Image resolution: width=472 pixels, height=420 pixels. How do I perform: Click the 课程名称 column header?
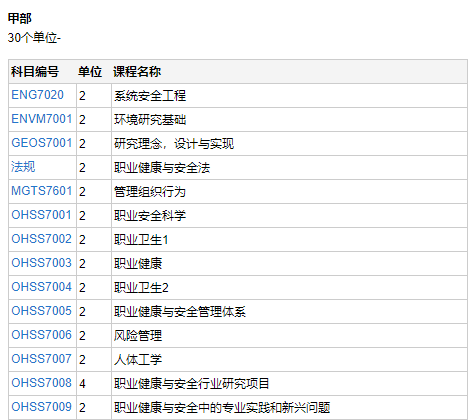tap(137, 72)
